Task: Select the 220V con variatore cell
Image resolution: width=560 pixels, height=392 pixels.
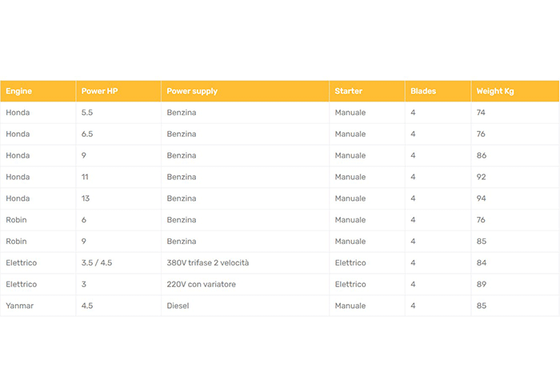Action: tap(245, 284)
